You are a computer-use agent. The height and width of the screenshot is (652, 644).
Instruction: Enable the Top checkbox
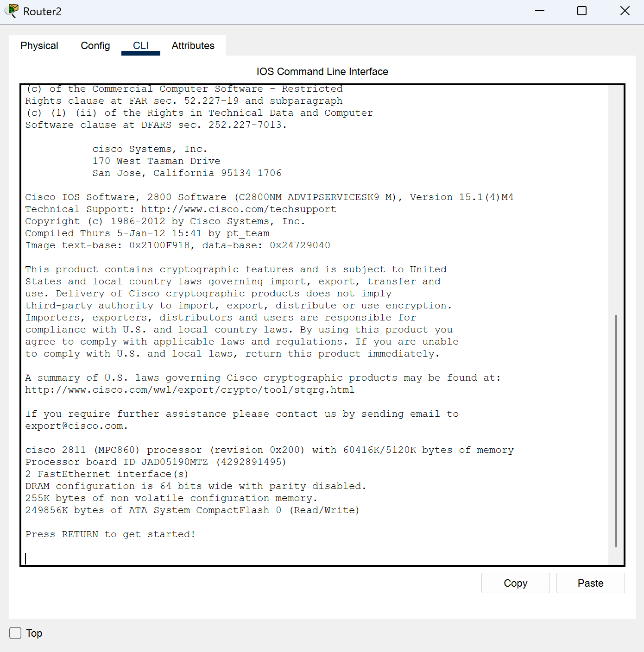pyautogui.click(x=15, y=633)
